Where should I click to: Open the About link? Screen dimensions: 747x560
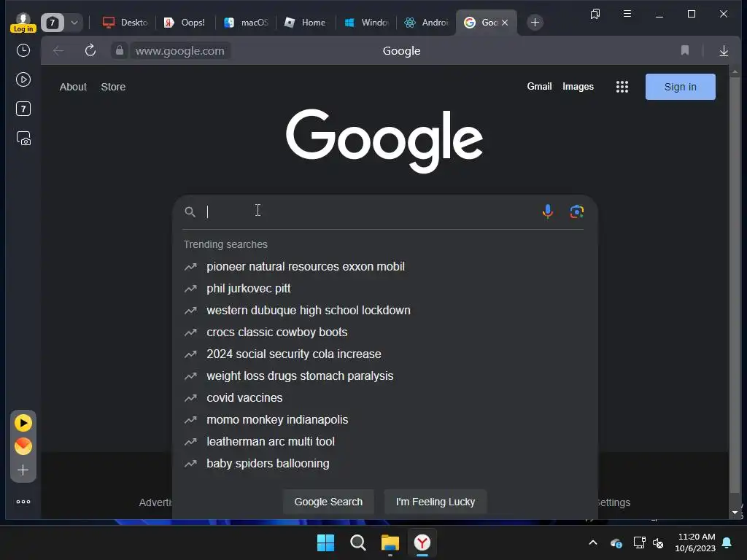click(73, 87)
